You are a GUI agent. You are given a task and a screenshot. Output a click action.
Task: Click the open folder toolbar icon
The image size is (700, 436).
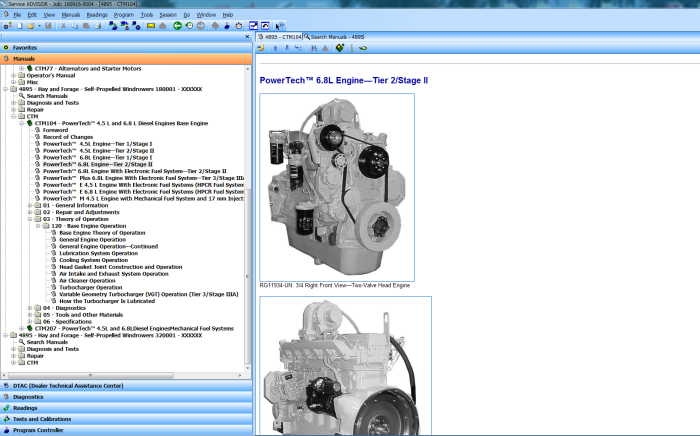[x=30, y=26]
